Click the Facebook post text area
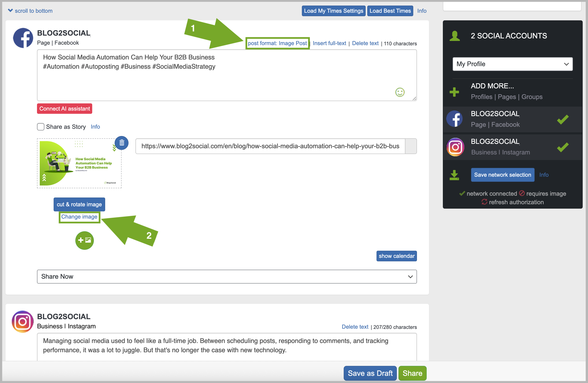This screenshot has height=383, width=588. (x=227, y=75)
